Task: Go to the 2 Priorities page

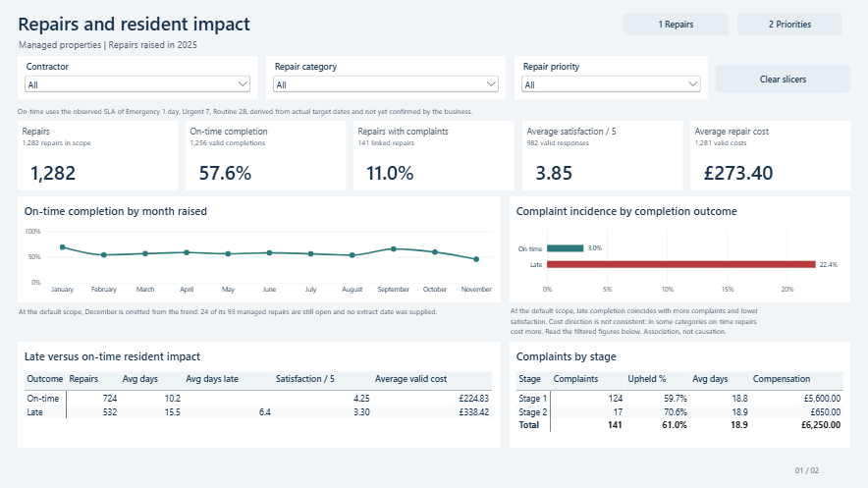Action: [x=789, y=25]
